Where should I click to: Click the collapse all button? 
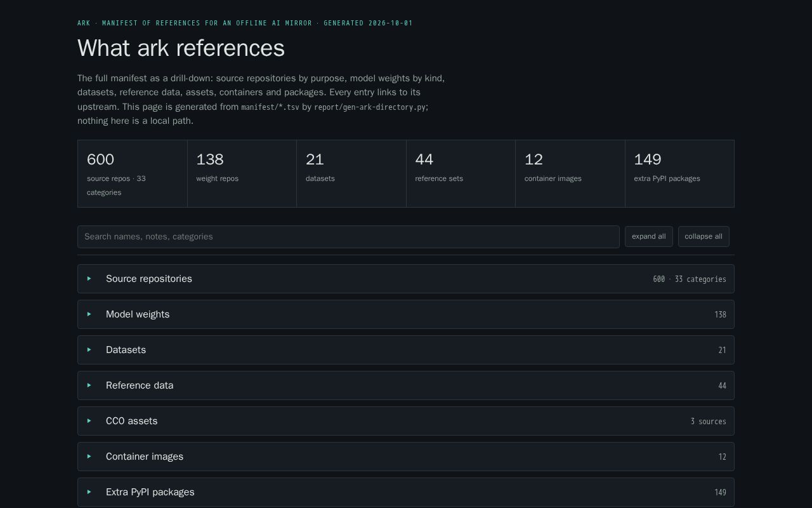click(704, 236)
